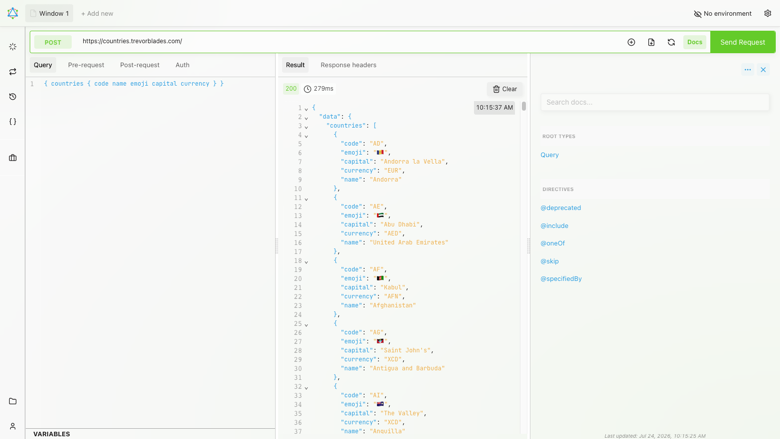Open the request history sidebar icon
Image resolution: width=780 pixels, height=439 pixels.
click(x=13, y=96)
